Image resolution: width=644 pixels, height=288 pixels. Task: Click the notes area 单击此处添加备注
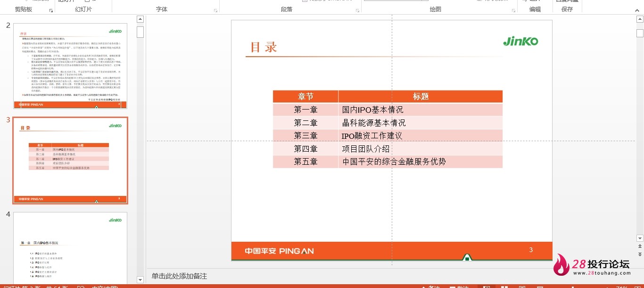tap(179, 276)
